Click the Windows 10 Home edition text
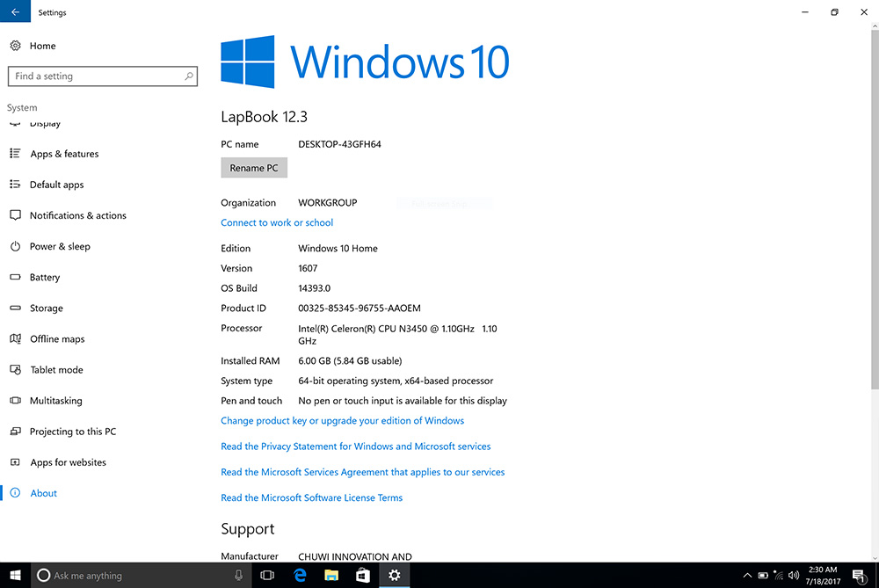The height and width of the screenshot is (588, 879). (338, 249)
